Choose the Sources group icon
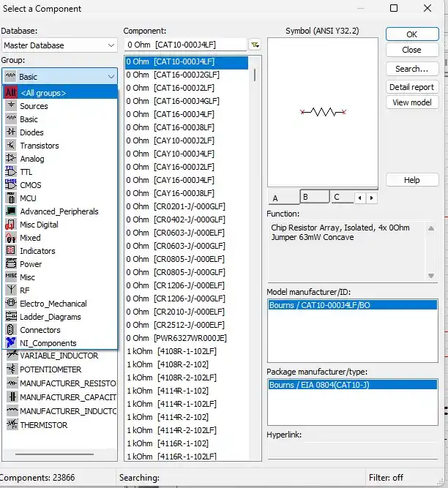The image size is (448, 488). point(11,105)
